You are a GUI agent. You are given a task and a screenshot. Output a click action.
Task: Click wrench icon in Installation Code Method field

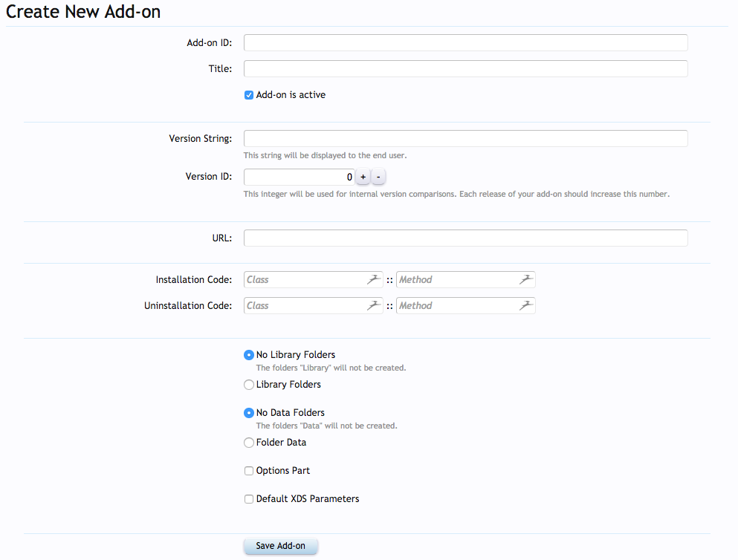(526, 279)
